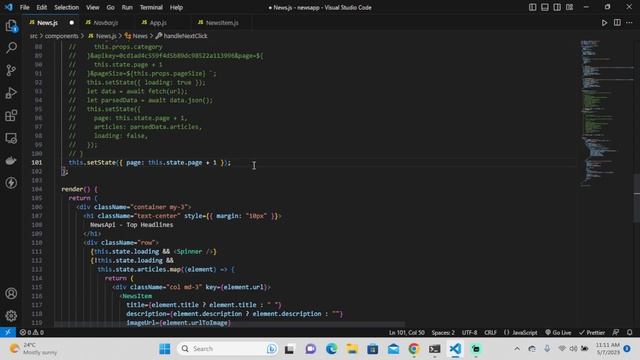
Task: Open the File menu
Action: tap(24, 7)
